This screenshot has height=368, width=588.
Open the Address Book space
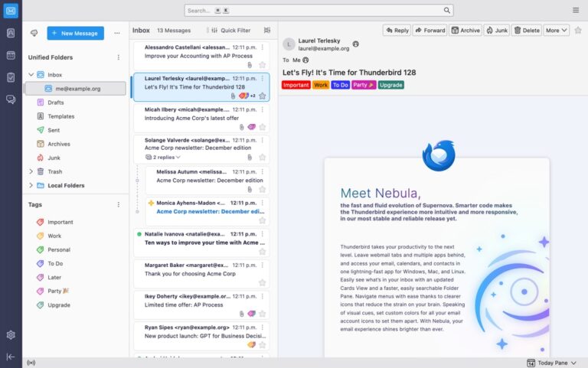point(11,34)
